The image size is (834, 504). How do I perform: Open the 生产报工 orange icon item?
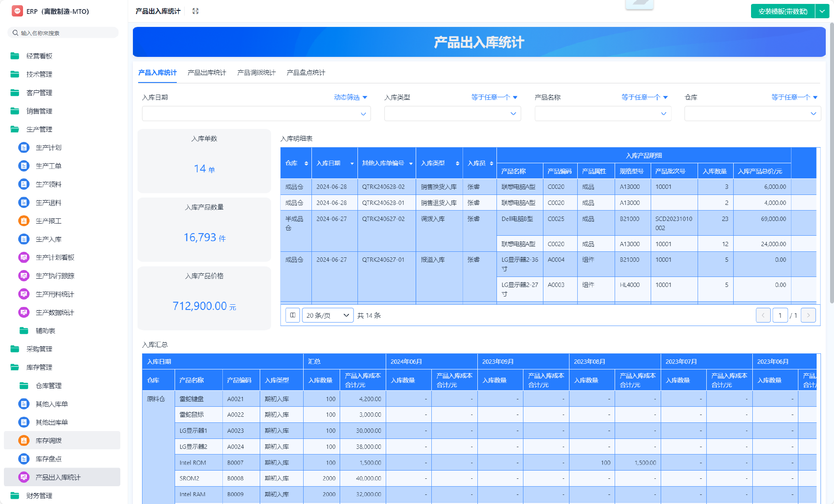24,221
